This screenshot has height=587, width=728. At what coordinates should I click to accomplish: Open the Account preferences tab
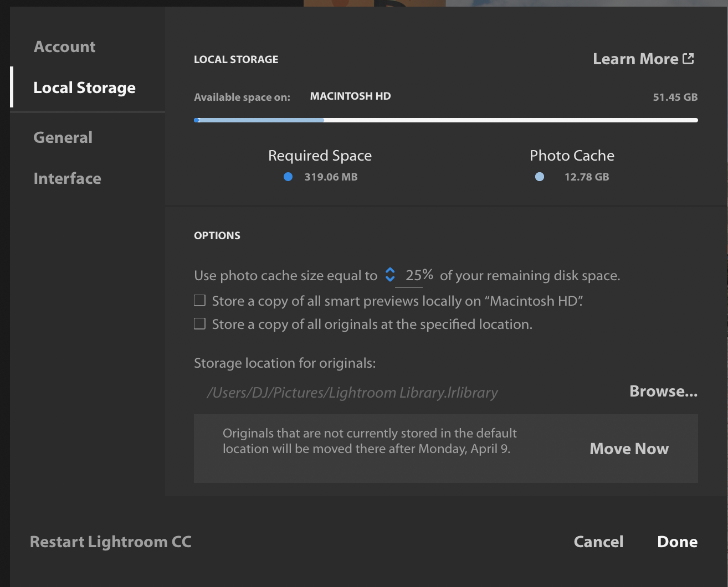pos(64,47)
